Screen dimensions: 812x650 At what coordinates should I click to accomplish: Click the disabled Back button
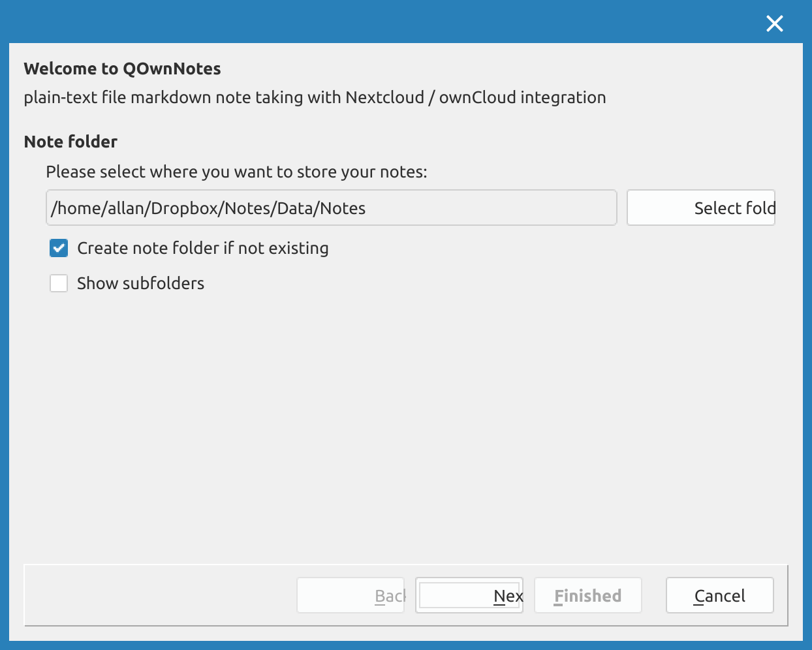[351, 595]
